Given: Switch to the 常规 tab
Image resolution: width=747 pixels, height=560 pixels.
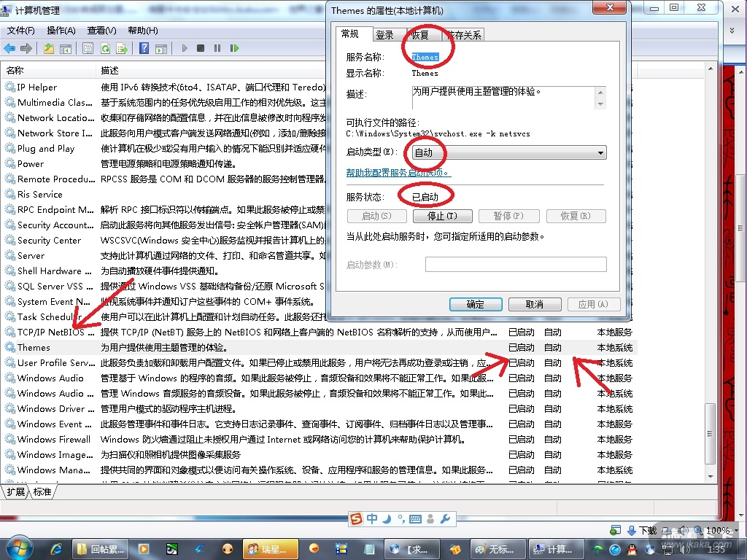Looking at the screenshot, I should click(350, 34).
